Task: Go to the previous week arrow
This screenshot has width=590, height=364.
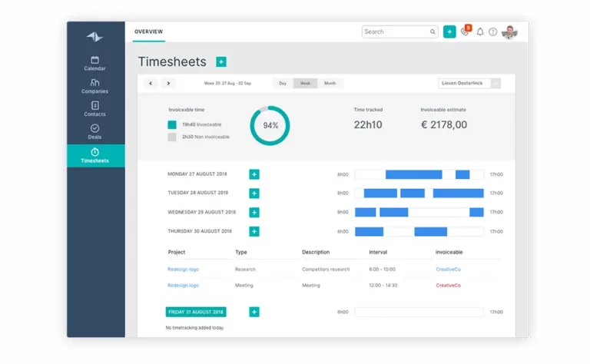Action: pos(151,83)
